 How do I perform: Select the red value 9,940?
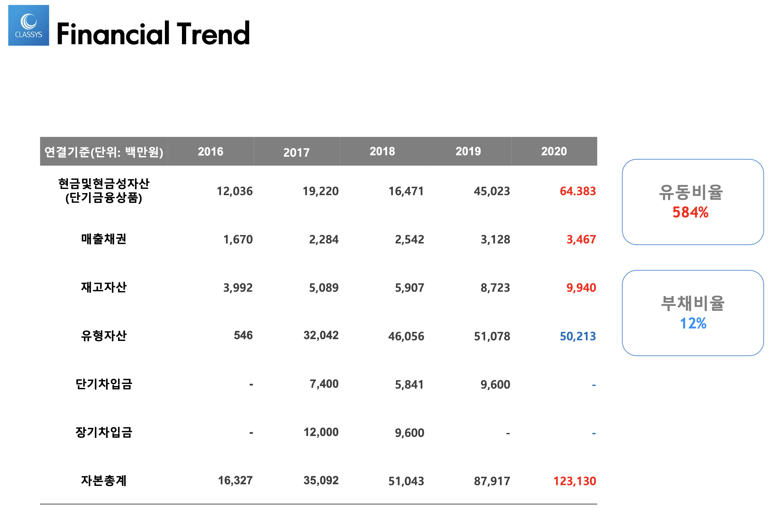tap(581, 288)
